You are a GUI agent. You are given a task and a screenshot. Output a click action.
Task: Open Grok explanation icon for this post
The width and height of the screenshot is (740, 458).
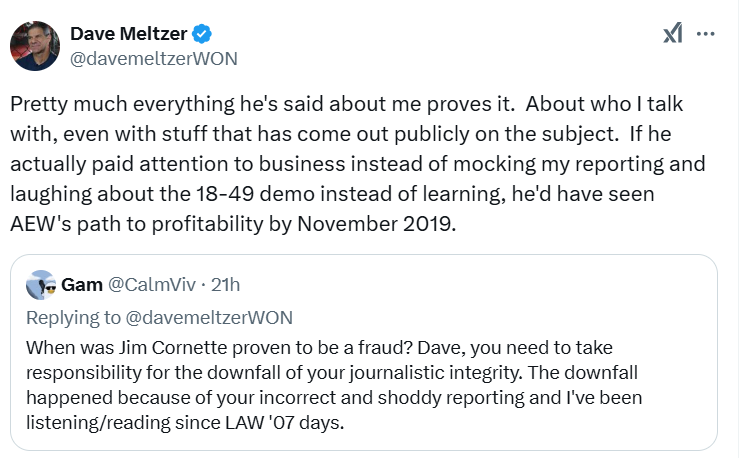673,33
